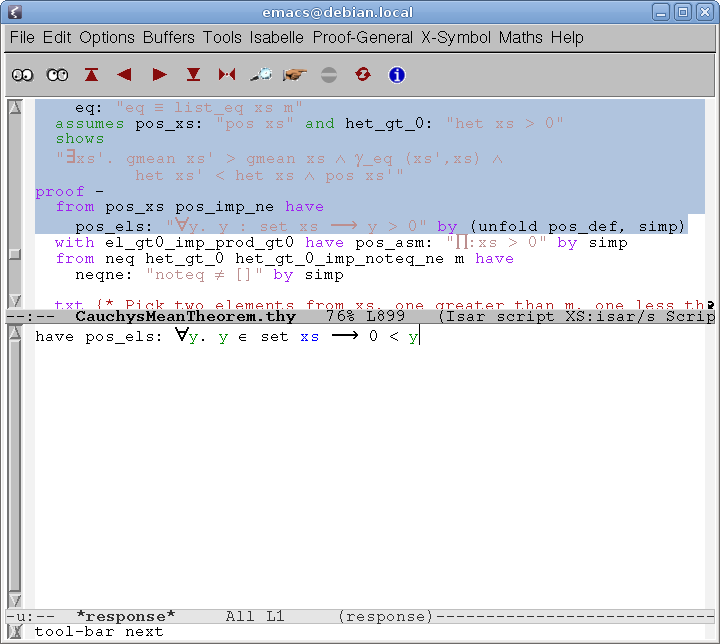Open the blue info help icon
The width and height of the screenshot is (720, 644).
pos(396,75)
